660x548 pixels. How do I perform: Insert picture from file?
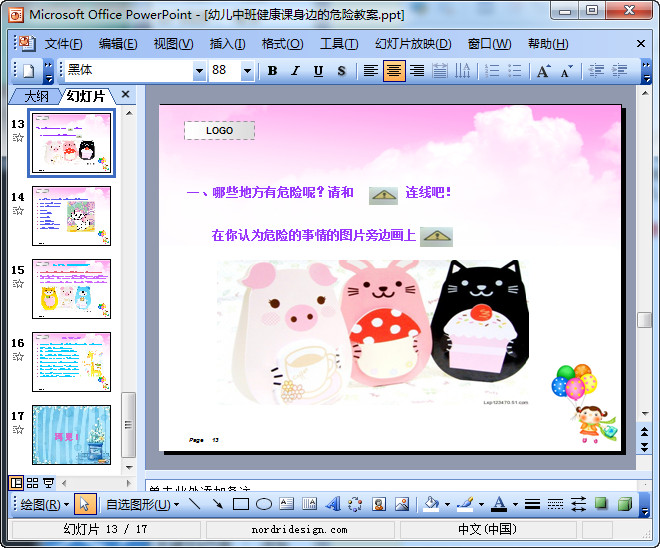pyautogui.click(x=402, y=504)
